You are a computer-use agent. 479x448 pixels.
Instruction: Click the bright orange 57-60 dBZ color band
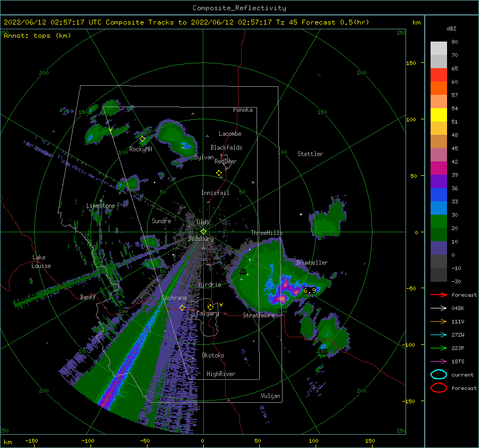439,88
